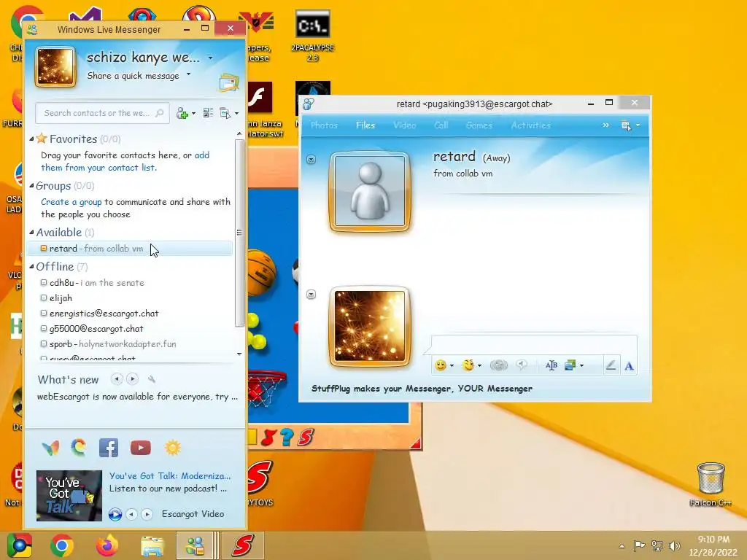
Task: Open the emoticon picker in chat
Action: pyautogui.click(x=441, y=365)
